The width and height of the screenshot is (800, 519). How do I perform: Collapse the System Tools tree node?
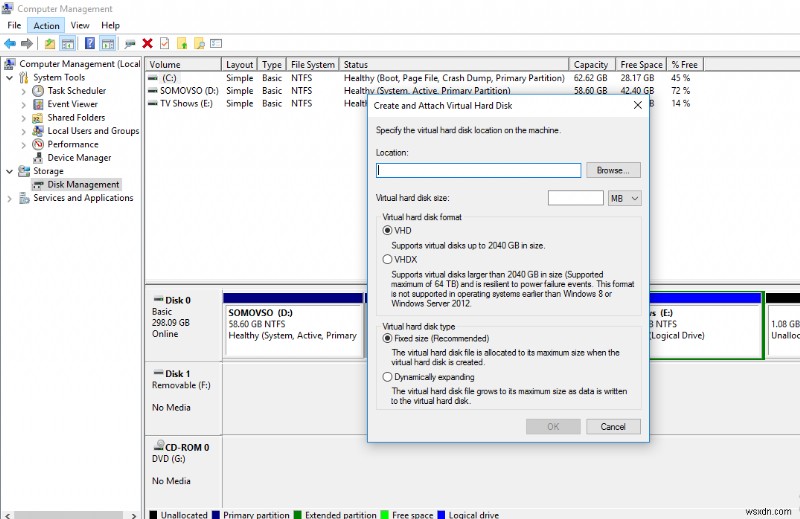(x=9, y=78)
